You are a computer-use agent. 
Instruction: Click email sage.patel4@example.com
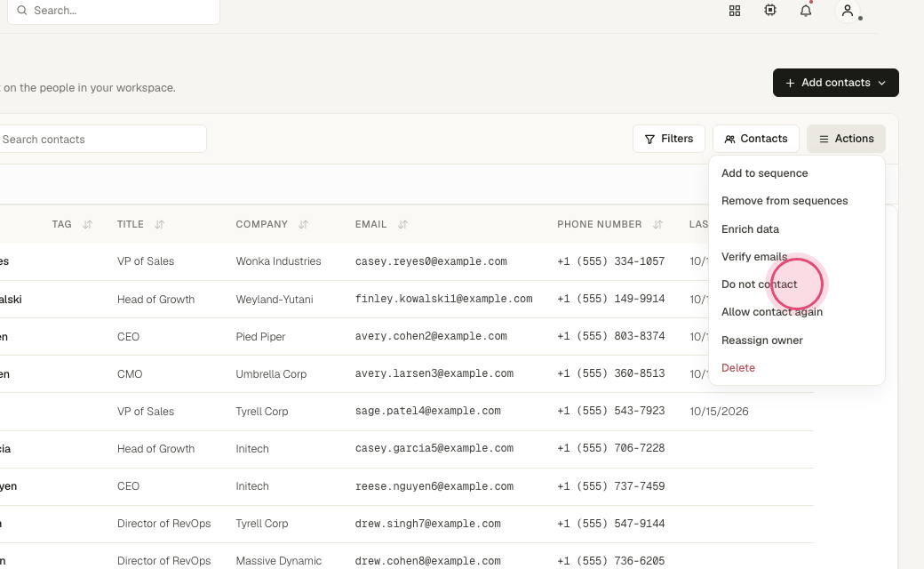click(x=428, y=411)
